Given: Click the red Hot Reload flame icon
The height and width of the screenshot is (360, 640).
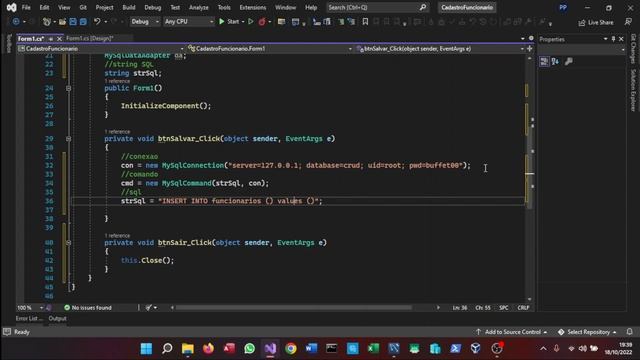Looking at the screenshot, I should (x=262, y=22).
